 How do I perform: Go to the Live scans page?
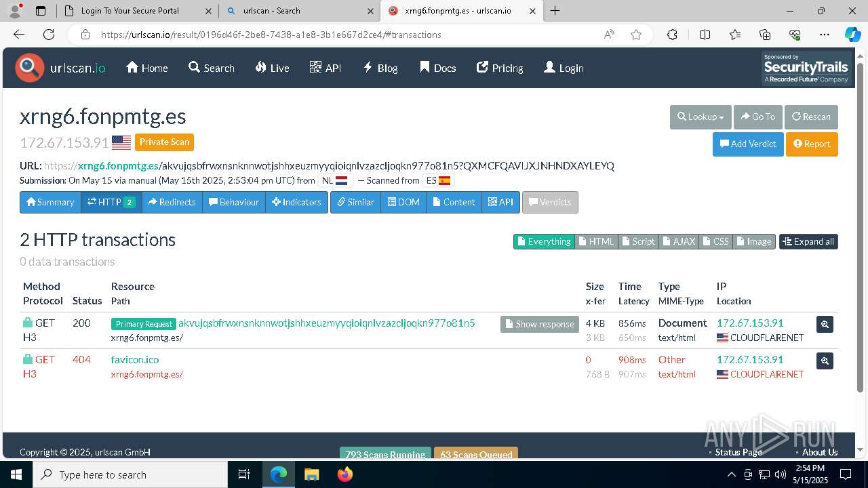pyautogui.click(x=273, y=68)
